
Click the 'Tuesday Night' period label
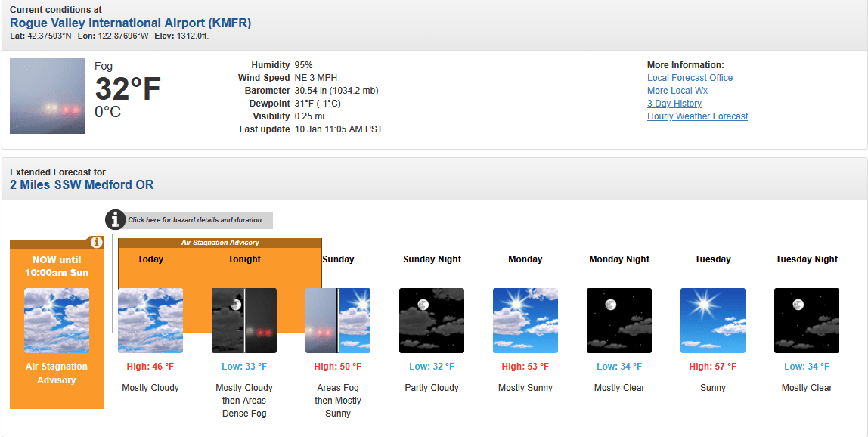pos(807,259)
